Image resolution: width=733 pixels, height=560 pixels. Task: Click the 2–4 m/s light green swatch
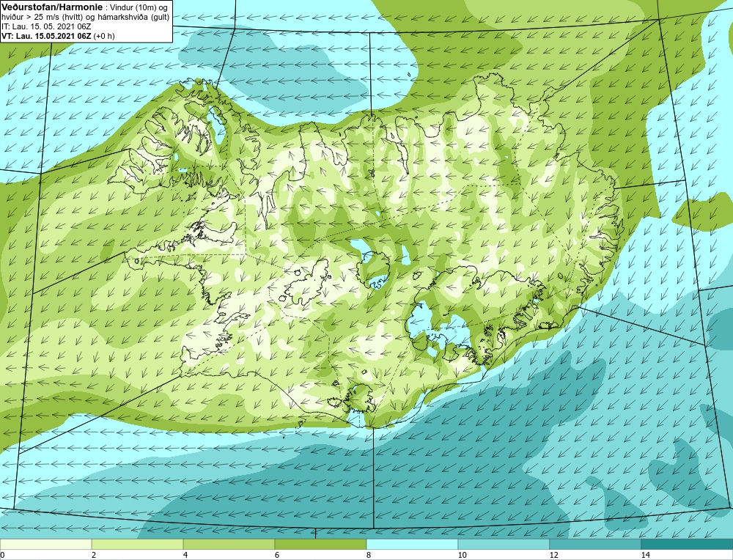coord(138,544)
